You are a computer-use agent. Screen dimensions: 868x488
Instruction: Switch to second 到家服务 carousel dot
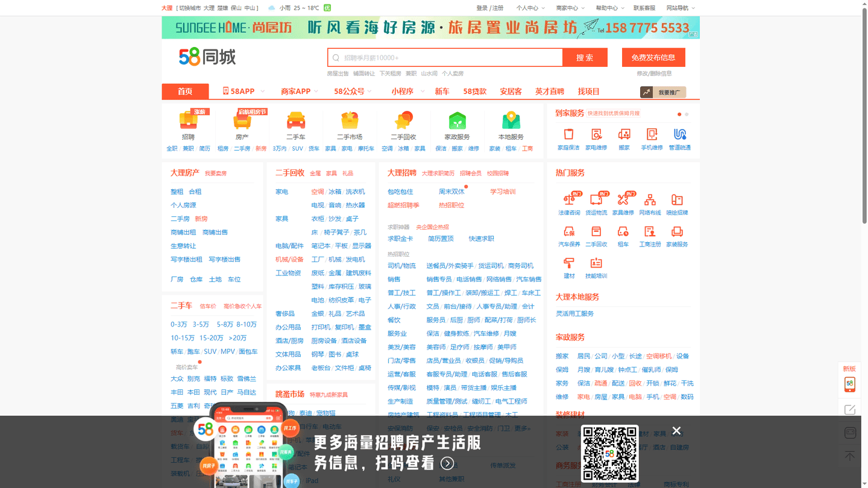(687, 114)
